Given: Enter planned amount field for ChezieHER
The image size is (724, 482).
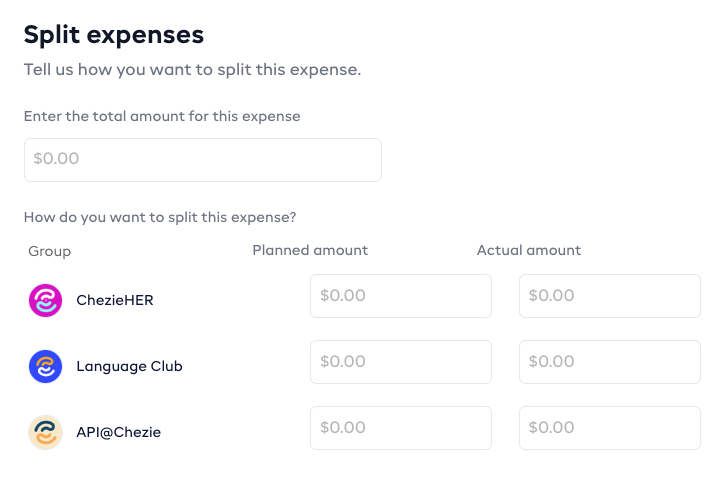Looking at the screenshot, I should point(401,296).
